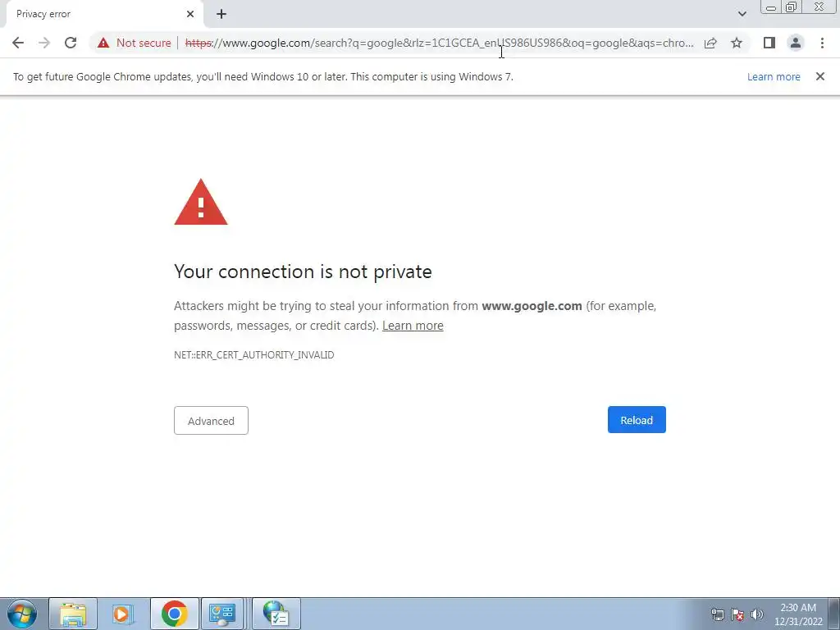
Task: Click the Show desktop strip by the clock
Action: [834, 614]
